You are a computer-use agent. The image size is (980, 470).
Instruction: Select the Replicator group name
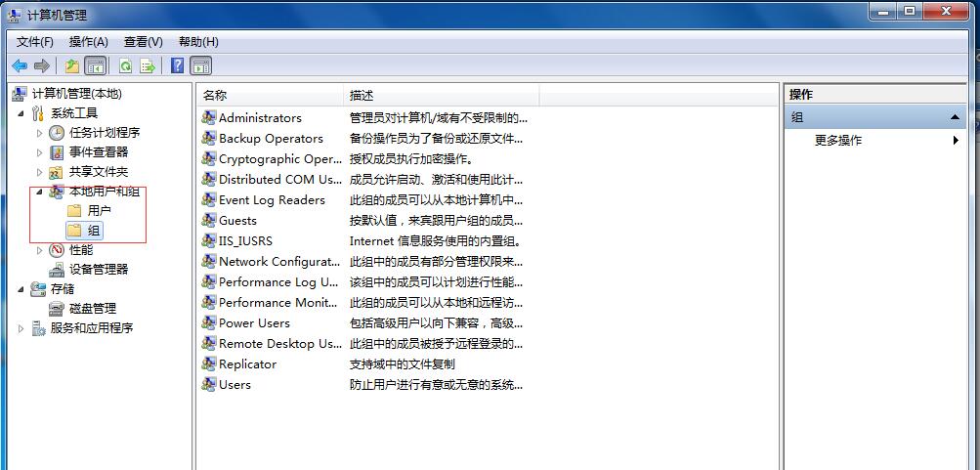click(x=247, y=363)
